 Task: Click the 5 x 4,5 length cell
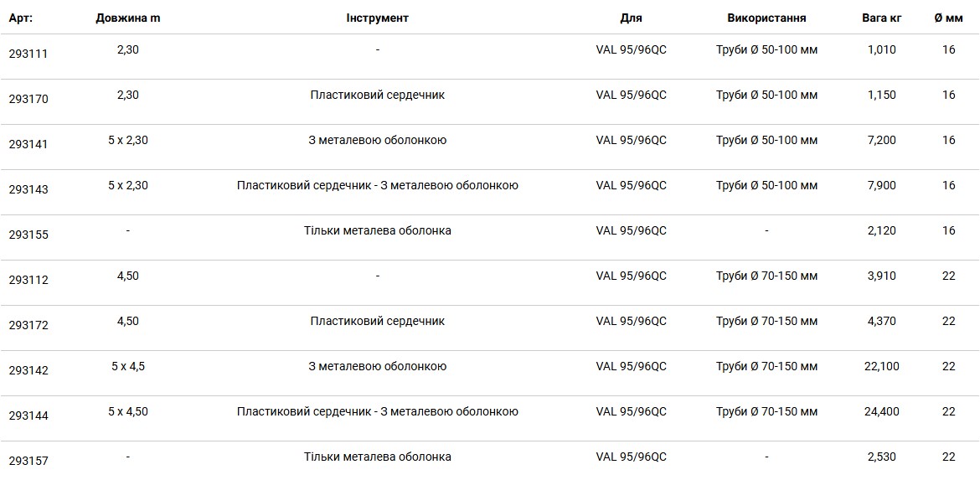coord(127,366)
